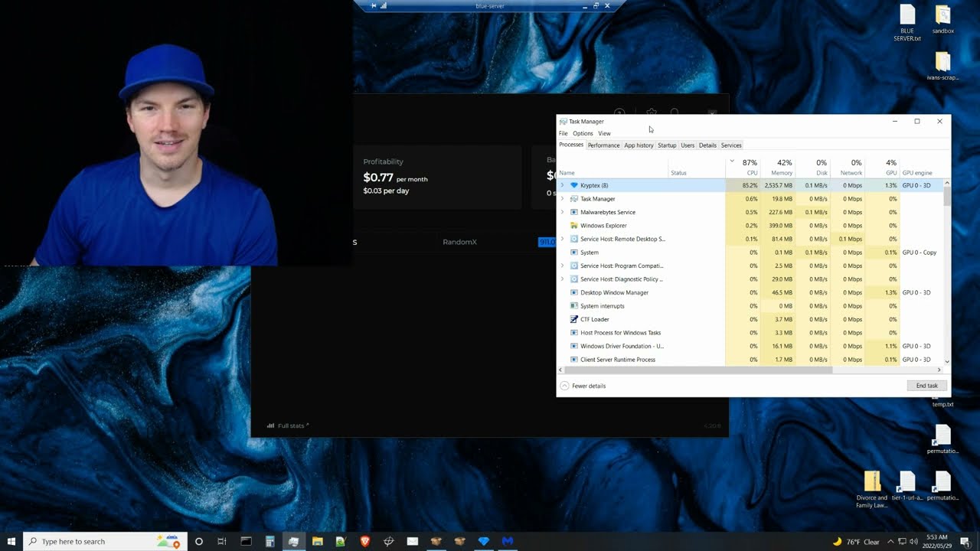
Task: Open the 76°F Clear weather widget
Action: pos(856,542)
